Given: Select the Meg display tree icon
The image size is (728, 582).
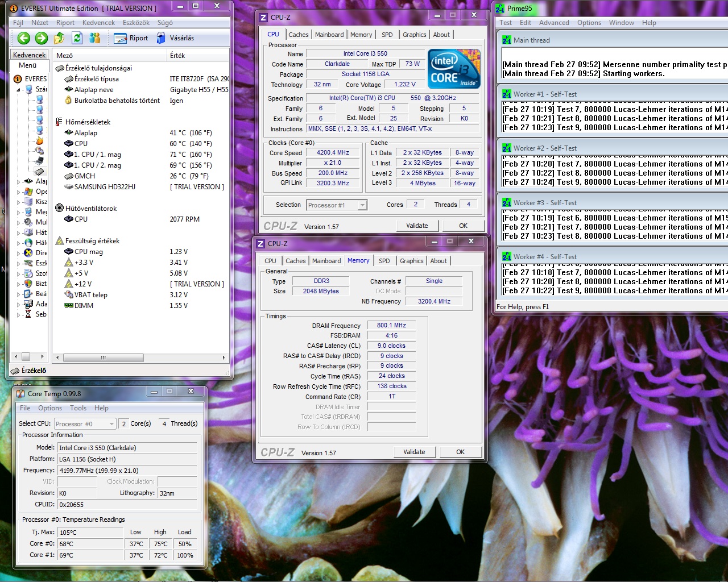Looking at the screenshot, I should (28, 211).
